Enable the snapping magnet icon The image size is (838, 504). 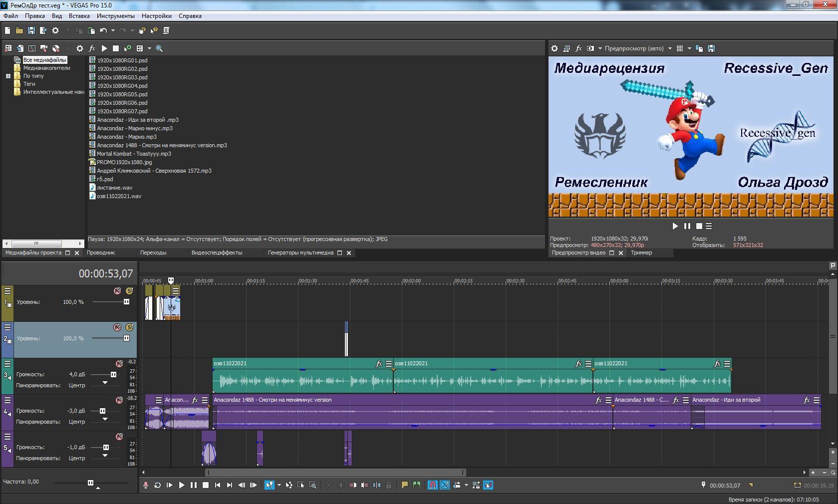(433, 485)
